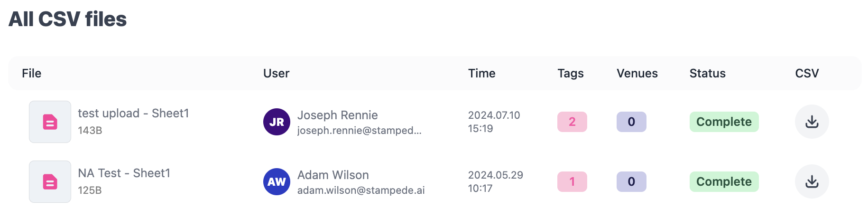Click the pink file icon for NA Test
This screenshot has height=209, width=868.
click(x=50, y=181)
